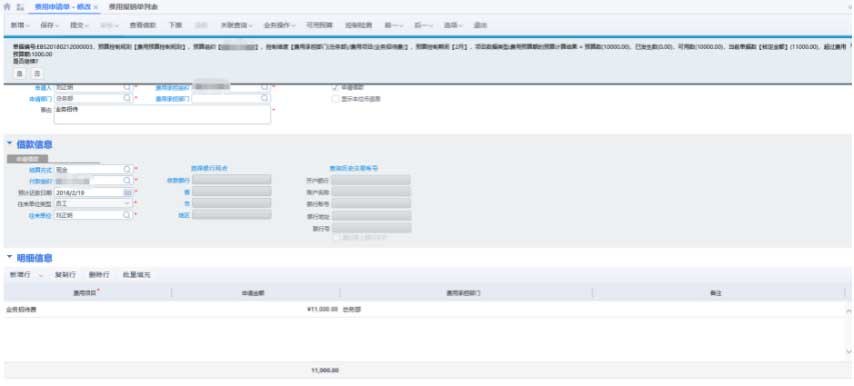Open lookup icon in the 费用承担部门 field
Image resolution: width=854 pixels, height=386 pixels.
click(x=265, y=99)
